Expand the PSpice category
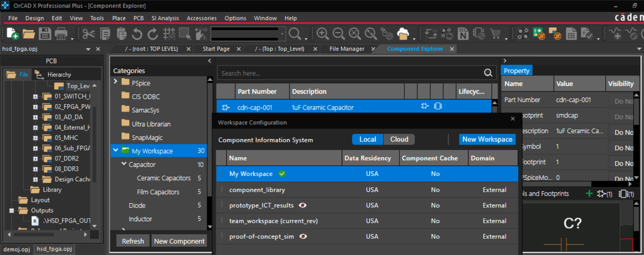644x255 pixels. tap(116, 81)
